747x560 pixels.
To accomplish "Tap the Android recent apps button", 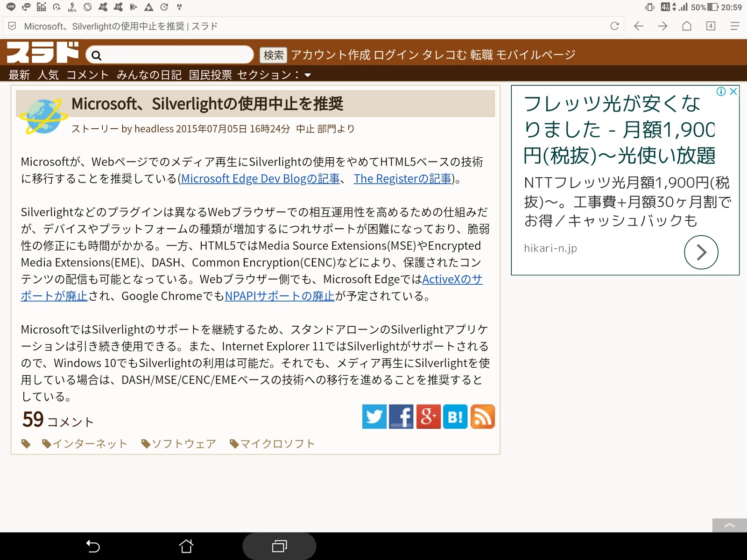I will coord(279,546).
